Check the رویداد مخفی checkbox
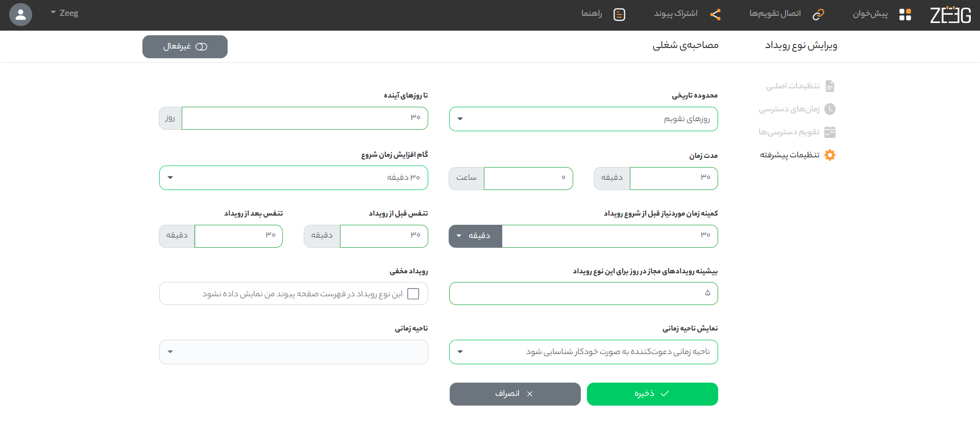 [413, 294]
